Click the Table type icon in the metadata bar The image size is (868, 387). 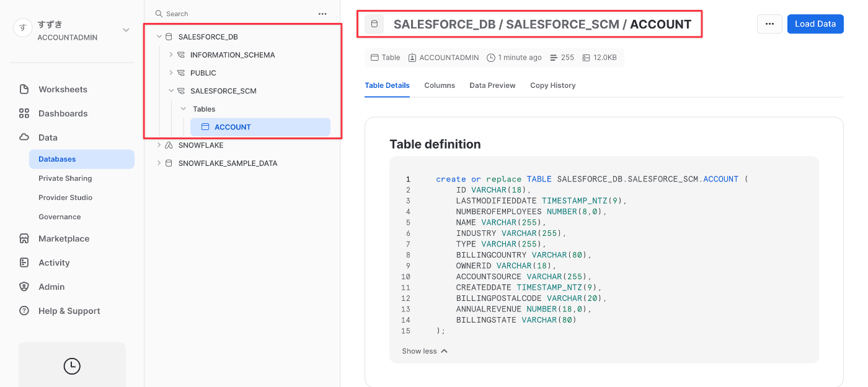(x=374, y=58)
